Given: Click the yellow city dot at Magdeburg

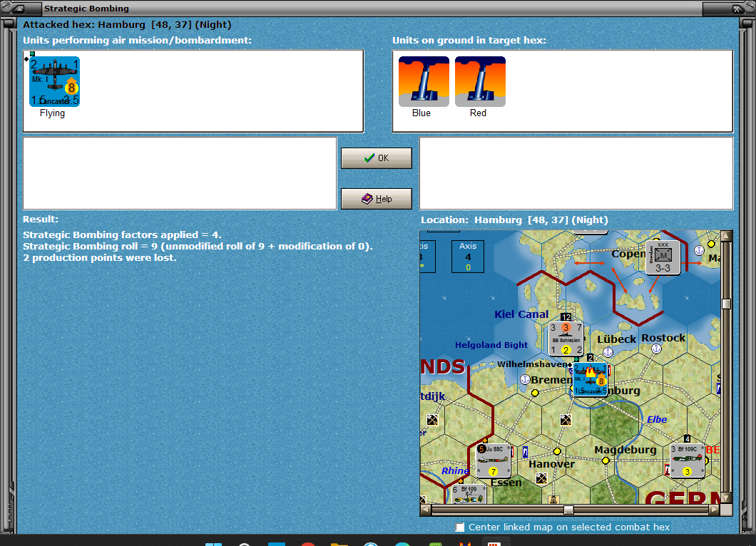Looking at the screenshot, I should coord(606,460).
